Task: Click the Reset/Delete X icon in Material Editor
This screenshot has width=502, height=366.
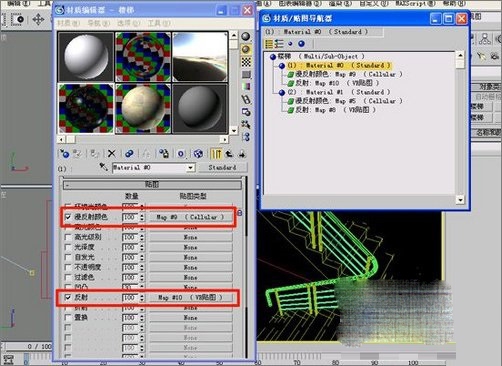Action: click(x=112, y=154)
